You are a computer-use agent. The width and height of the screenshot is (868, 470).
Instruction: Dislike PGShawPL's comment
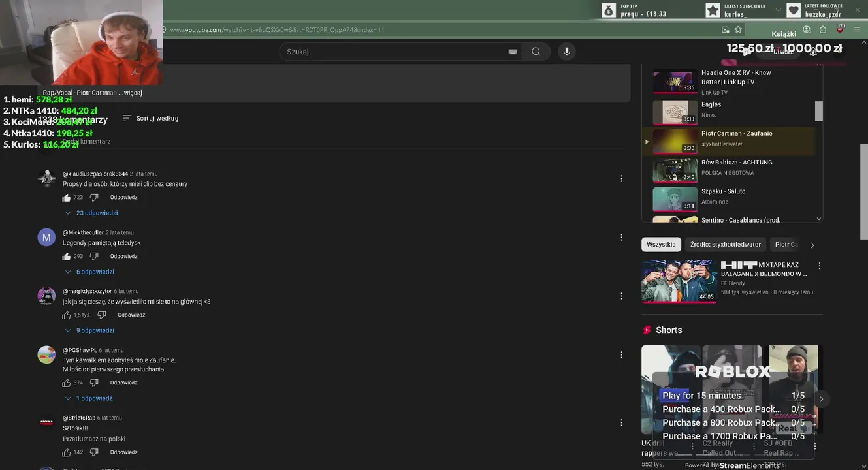(94, 383)
